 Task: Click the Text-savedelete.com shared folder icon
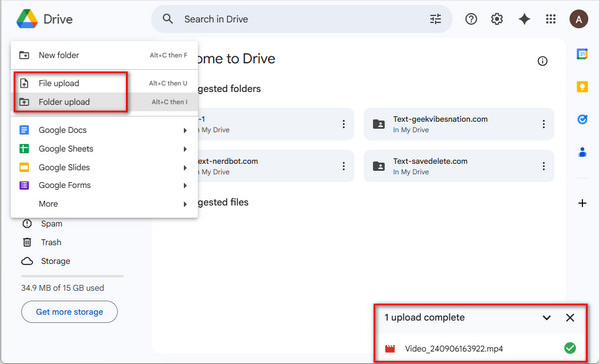tap(379, 166)
